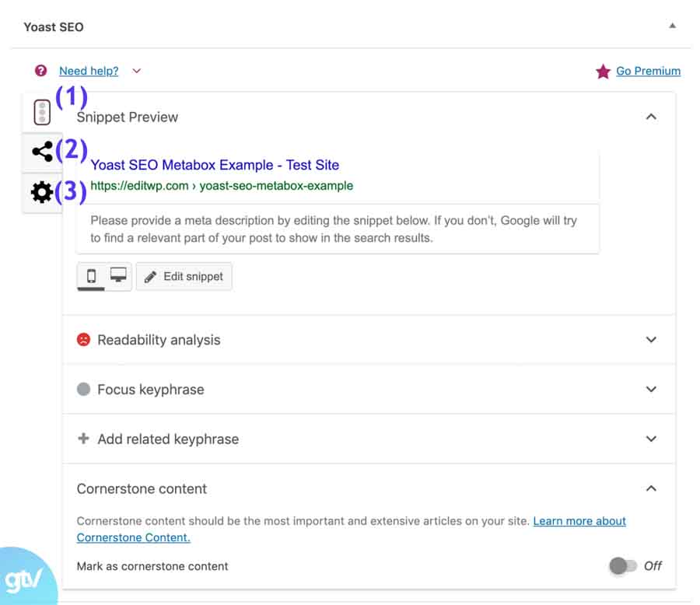Click the purple question mark help icon
Viewport: 700px width, 605px height.
(x=41, y=71)
